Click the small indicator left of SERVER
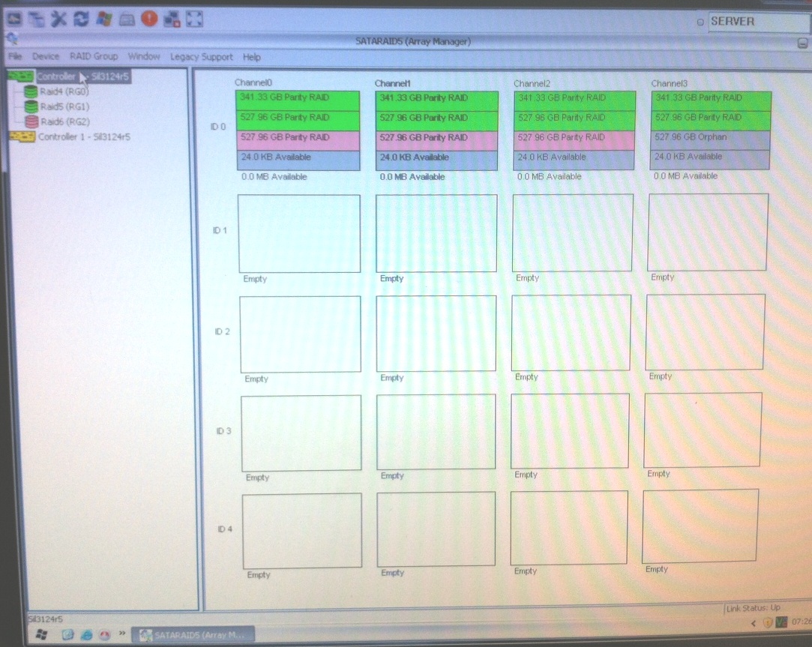812x647 pixels. point(700,22)
